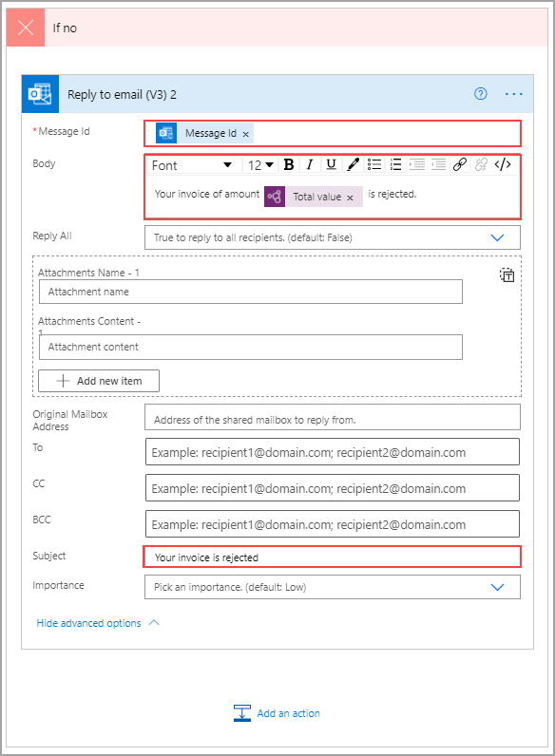Click the Total value token icon
The image size is (555, 756).
[275, 197]
